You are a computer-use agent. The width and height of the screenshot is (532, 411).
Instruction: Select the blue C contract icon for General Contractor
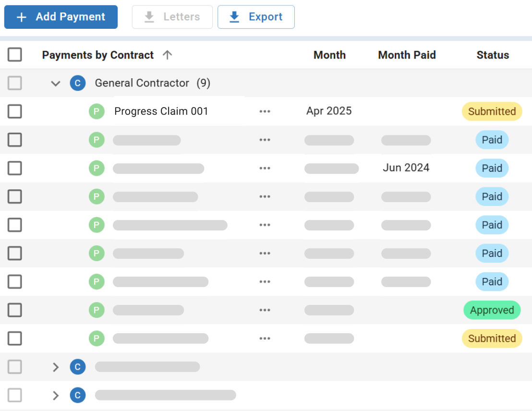click(x=77, y=83)
